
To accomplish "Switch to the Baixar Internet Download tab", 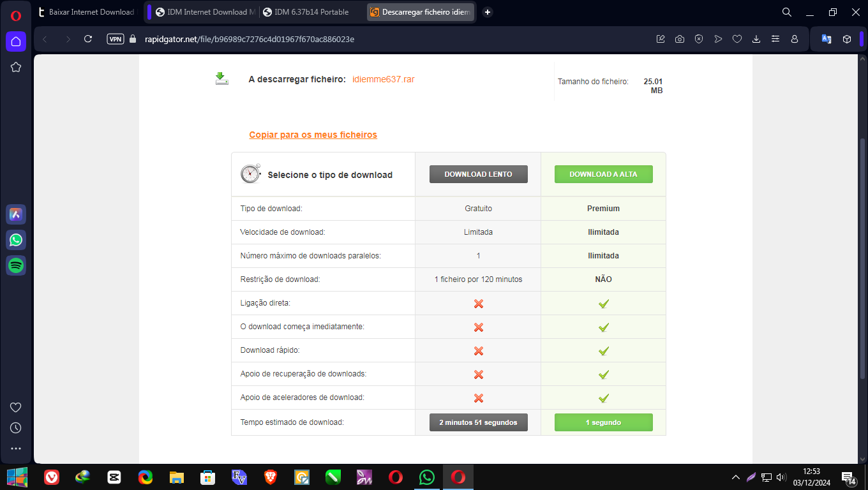I will (87, 12).
